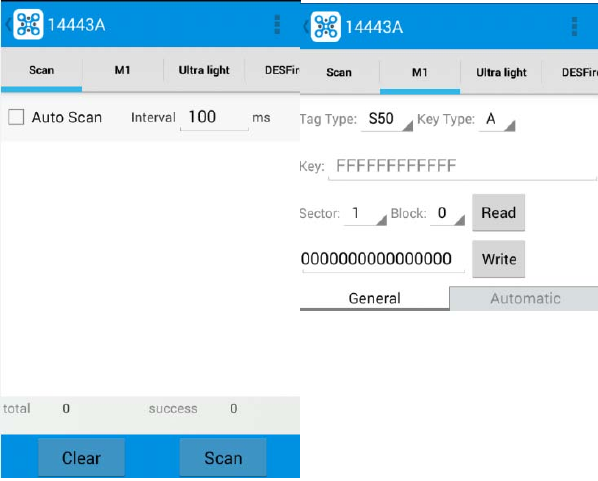Select Ultra light tab on left screen
598x481 pixels.
point(204,70)
